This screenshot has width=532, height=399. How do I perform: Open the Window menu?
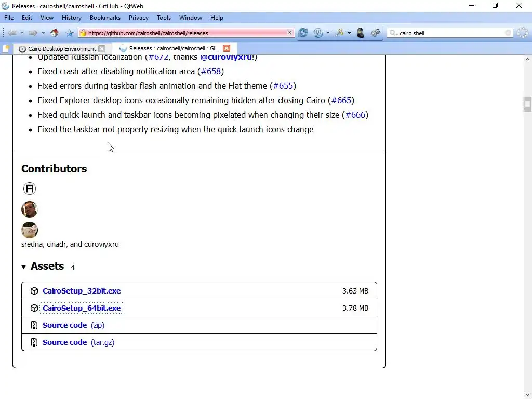191,18
